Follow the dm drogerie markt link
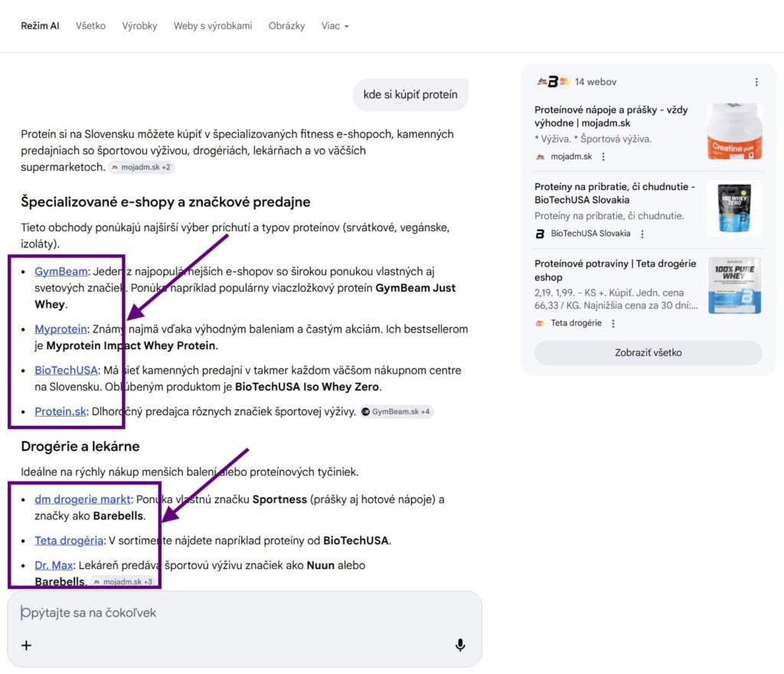Image resolution: width=784 pixels, height=674 pixels. point(83,499)
